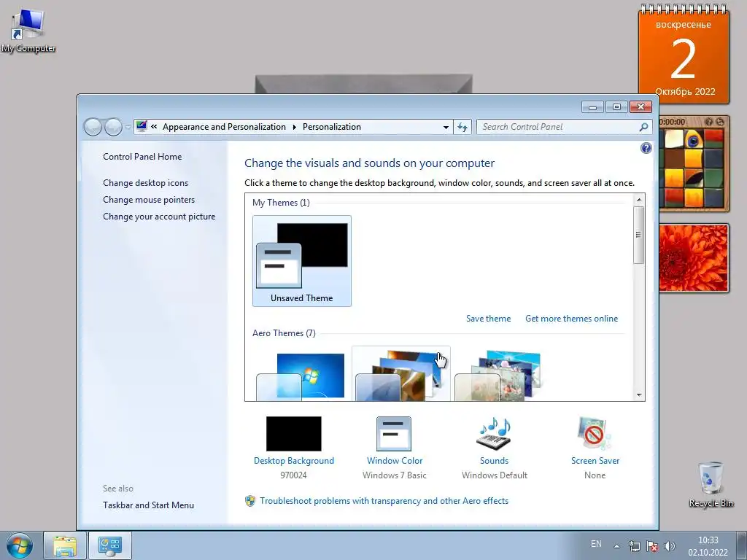747x560 pixels.
Task: Click the Action Center flag tray icon
Action: coord(651,546)
